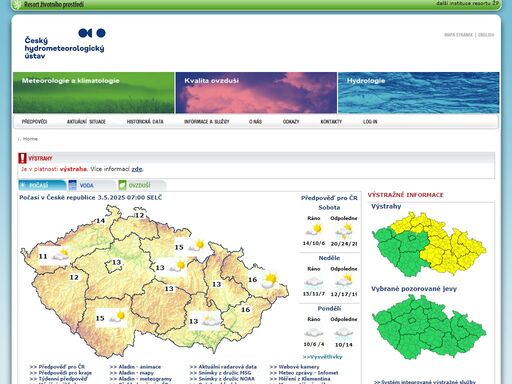Open the Kontakty menu
This screenshot has width=512, height=384.
(331, 122)
